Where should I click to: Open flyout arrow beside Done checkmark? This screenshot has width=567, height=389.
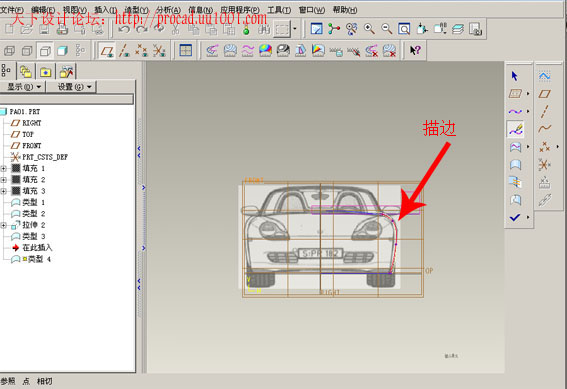point(528,217)
